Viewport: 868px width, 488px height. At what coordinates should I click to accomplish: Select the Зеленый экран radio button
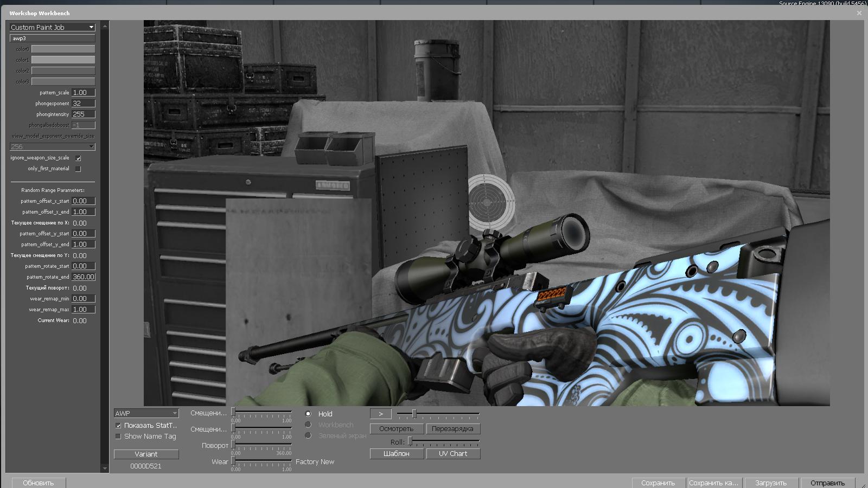308,435
